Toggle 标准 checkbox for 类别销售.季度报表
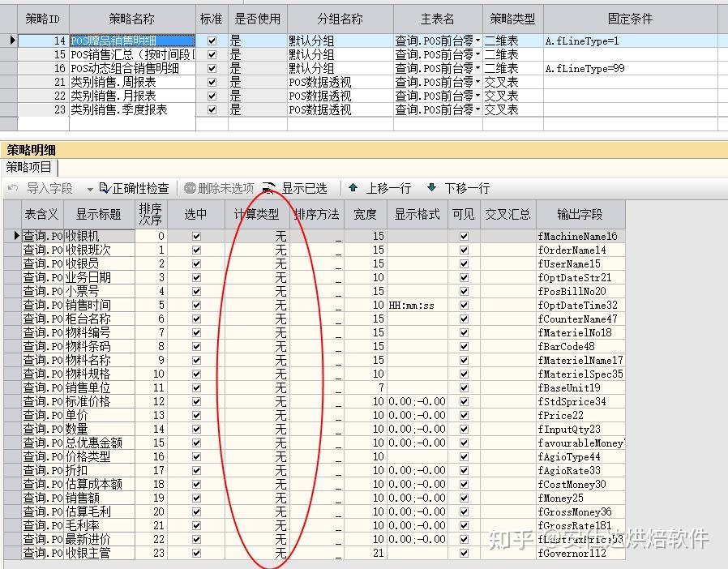The image size is (728, 569). 212,110
